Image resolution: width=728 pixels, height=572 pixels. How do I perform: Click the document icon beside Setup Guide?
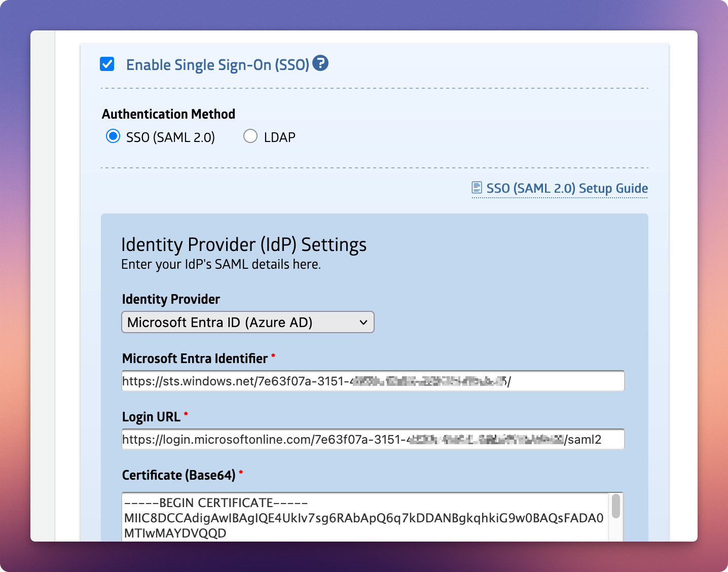pos(477,188)
